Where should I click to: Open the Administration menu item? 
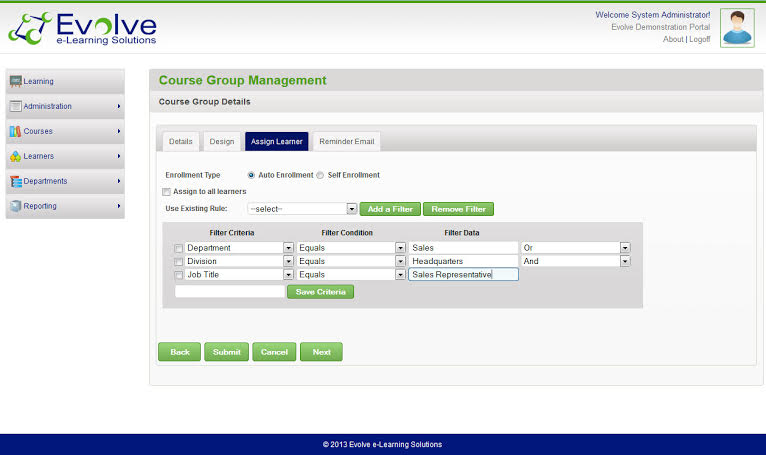pyautogui.click(x=65, y=106)
